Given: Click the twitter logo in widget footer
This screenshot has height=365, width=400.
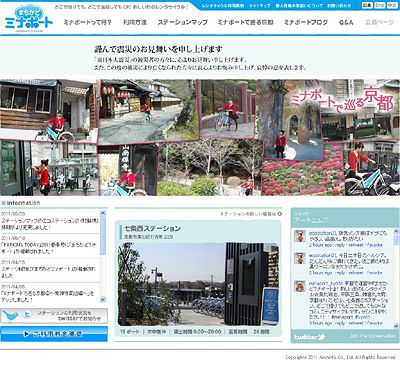Looking at the screenshot, I should click(x=310, y=337).
